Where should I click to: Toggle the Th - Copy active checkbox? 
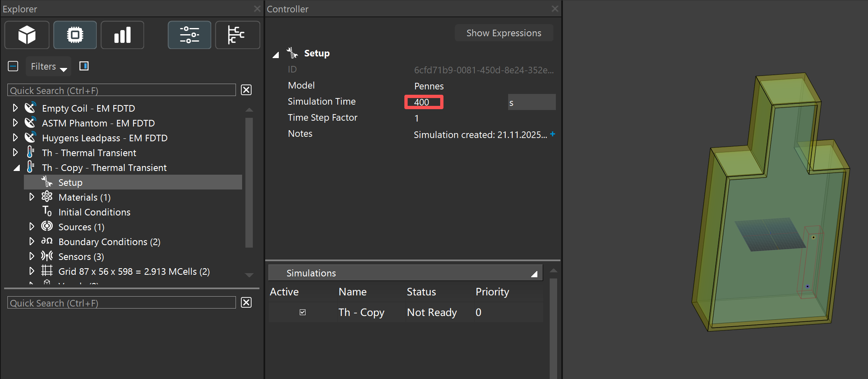coord(303,312)
